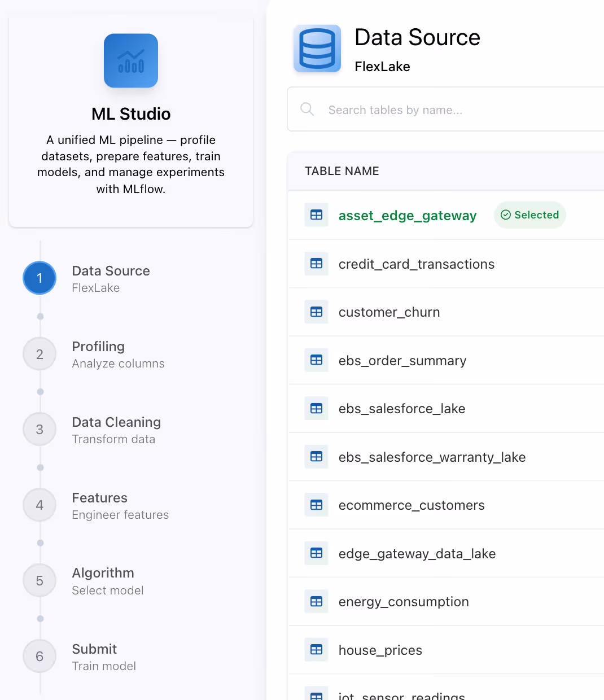Click table icon beside customer_churn

[x=317, y=312]
